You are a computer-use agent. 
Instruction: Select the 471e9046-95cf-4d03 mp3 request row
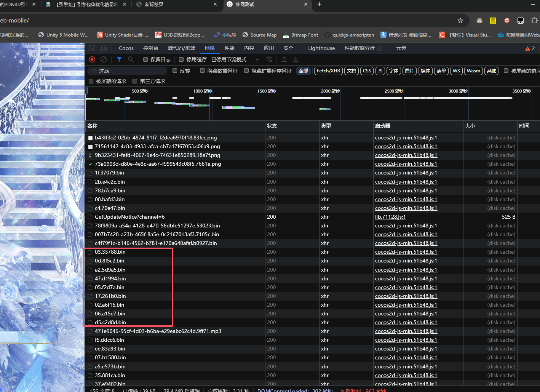158,331
